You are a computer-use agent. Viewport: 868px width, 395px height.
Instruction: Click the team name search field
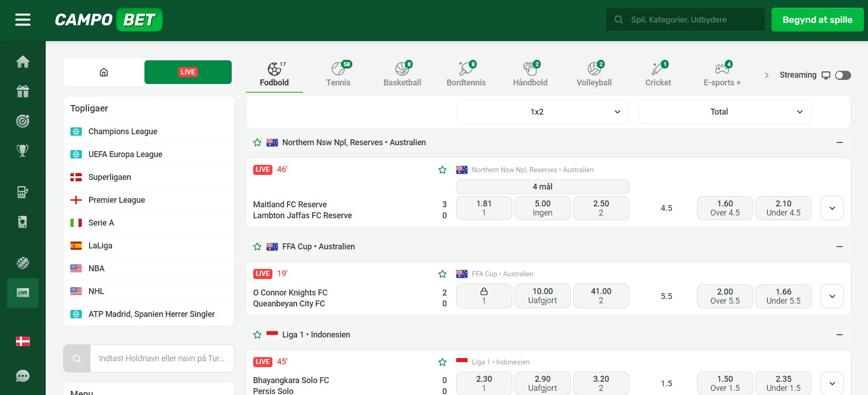tap(162, 358)
